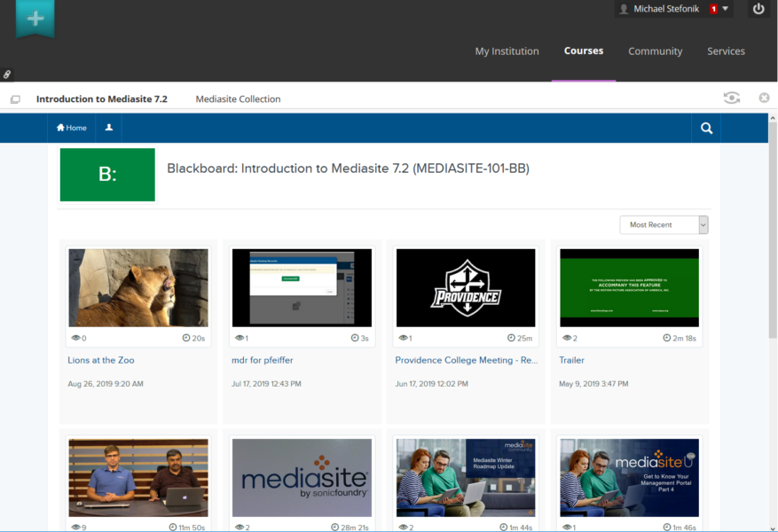Open mediasite by sonicfoundry thumbnail

click(x=302, y=477)
